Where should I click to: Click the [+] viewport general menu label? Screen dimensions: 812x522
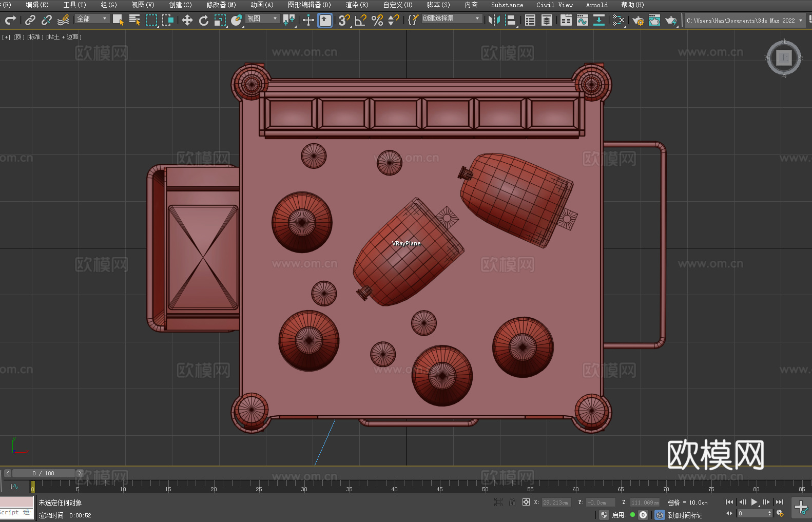click(6, 37)
